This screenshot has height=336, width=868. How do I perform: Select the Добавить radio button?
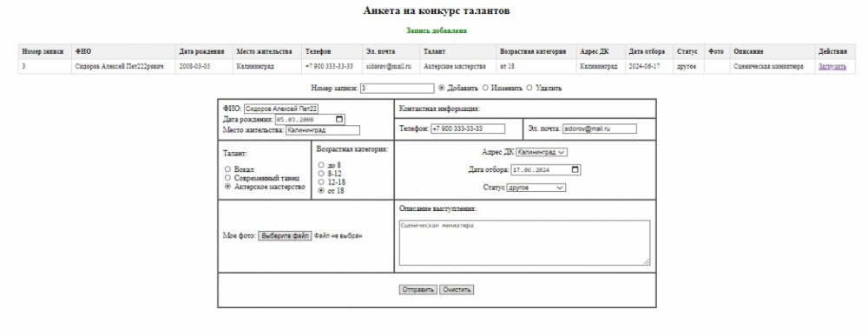[x=441, y=88]
